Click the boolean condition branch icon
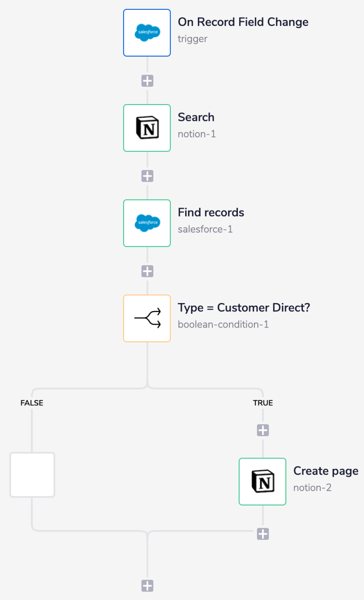Viewport: 364px width, 600px height. 147,318
